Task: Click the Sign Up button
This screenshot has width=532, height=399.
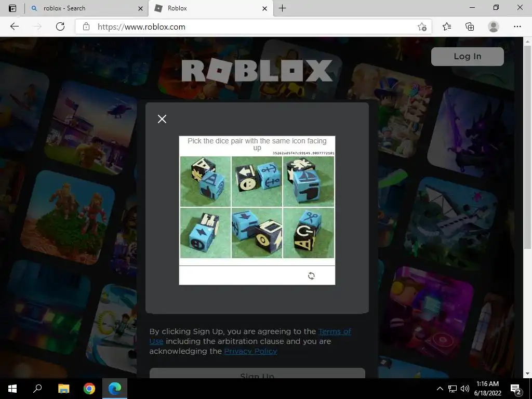Action: click(257, 373)
